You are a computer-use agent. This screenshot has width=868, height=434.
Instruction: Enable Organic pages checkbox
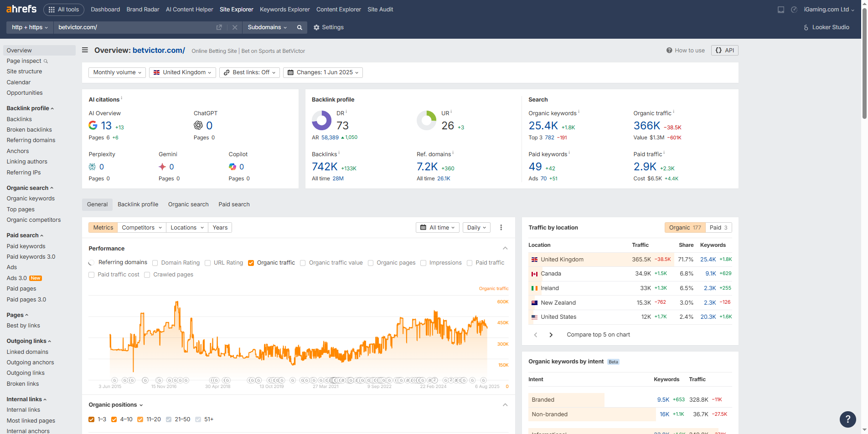371,263
